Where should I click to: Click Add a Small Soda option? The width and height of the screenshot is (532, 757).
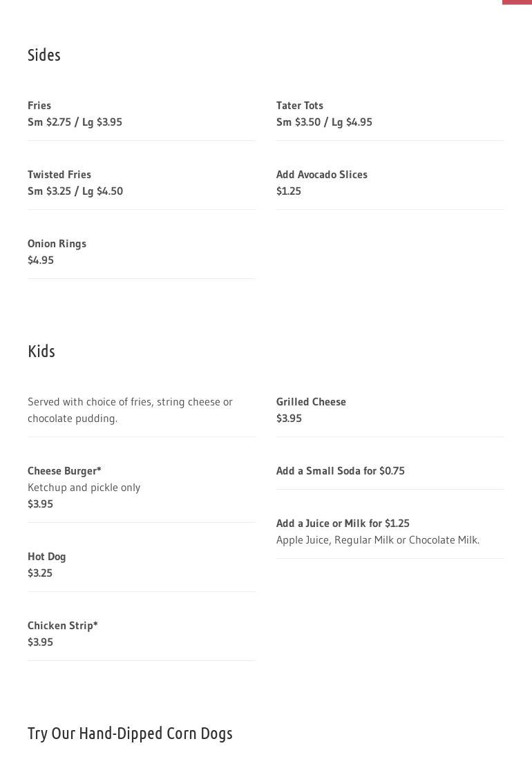click(341, 471)
